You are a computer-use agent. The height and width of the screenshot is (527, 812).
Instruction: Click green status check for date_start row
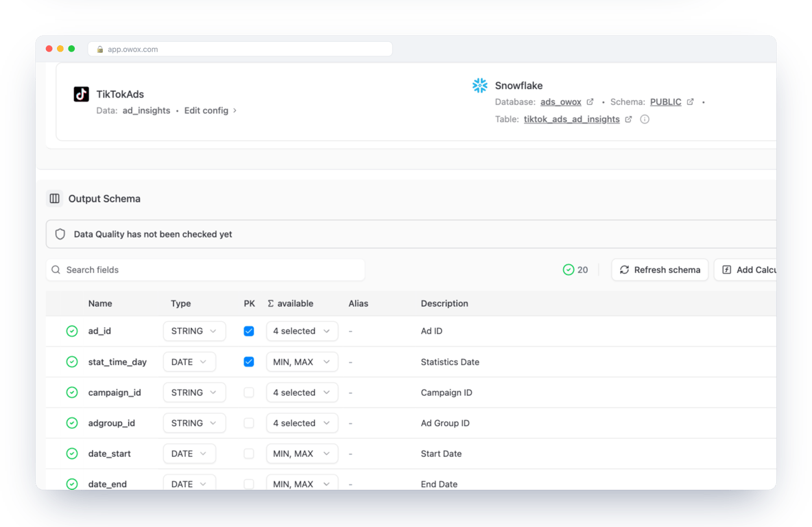tap(72, 454)
